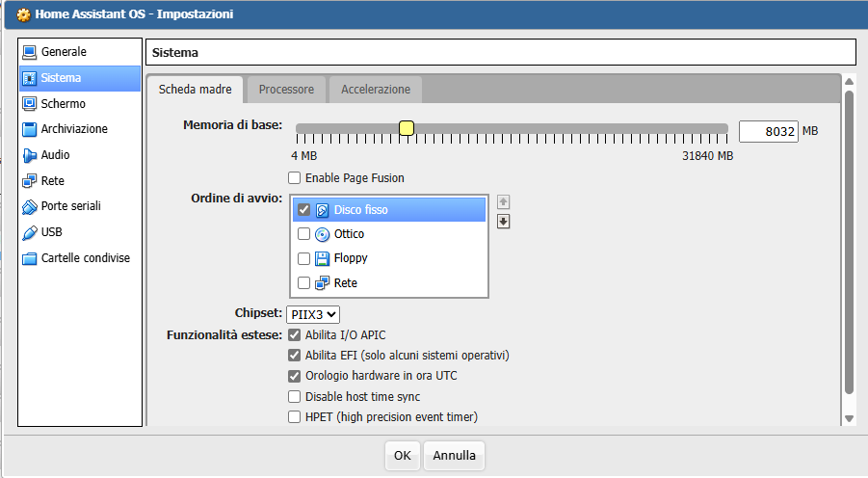This screenshot has height=478, width=868.
Task: Open Cartelle condivise settings section
Action: pyautogui.click(x=80, y=258)
